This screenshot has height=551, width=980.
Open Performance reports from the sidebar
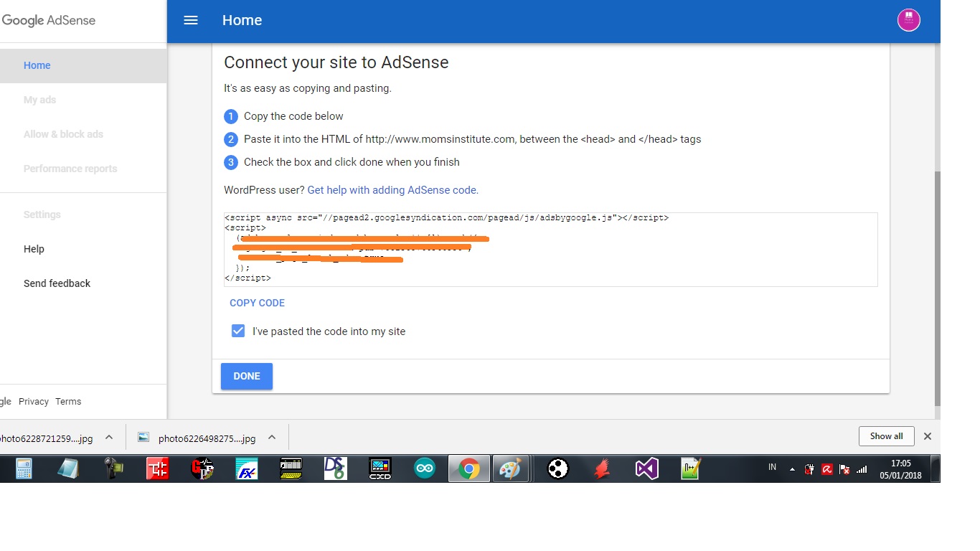(70, 168)
